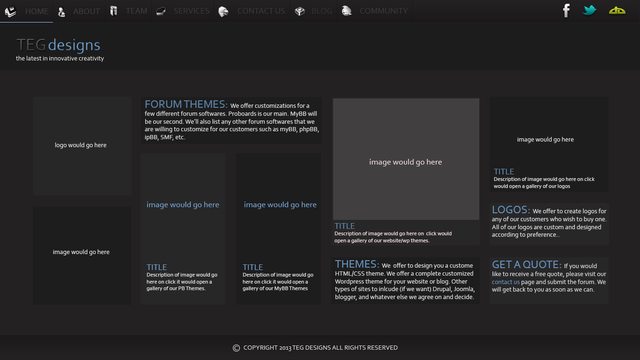Click the 'logo would go here' placeholder
Image resolution: width=640 pixels, height=360 pixels.
pos(82,146)
